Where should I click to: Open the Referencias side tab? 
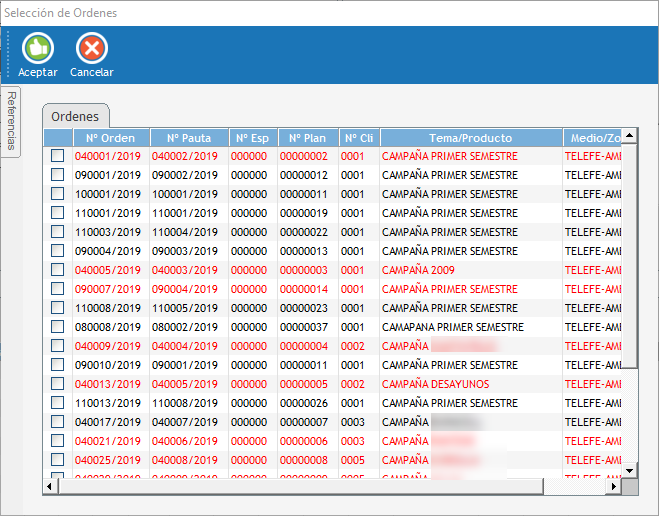[x=11, y=120]
